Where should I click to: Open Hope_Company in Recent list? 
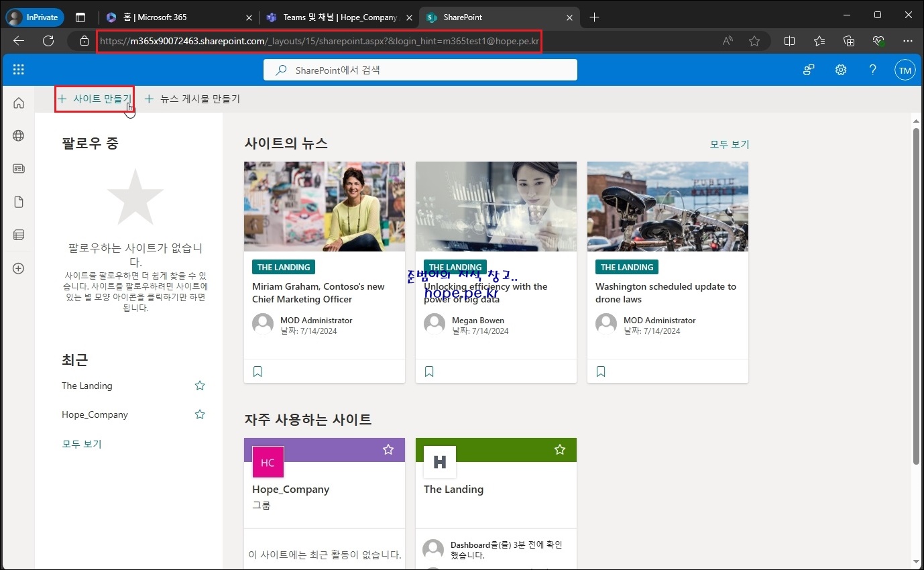coord(95,414)
